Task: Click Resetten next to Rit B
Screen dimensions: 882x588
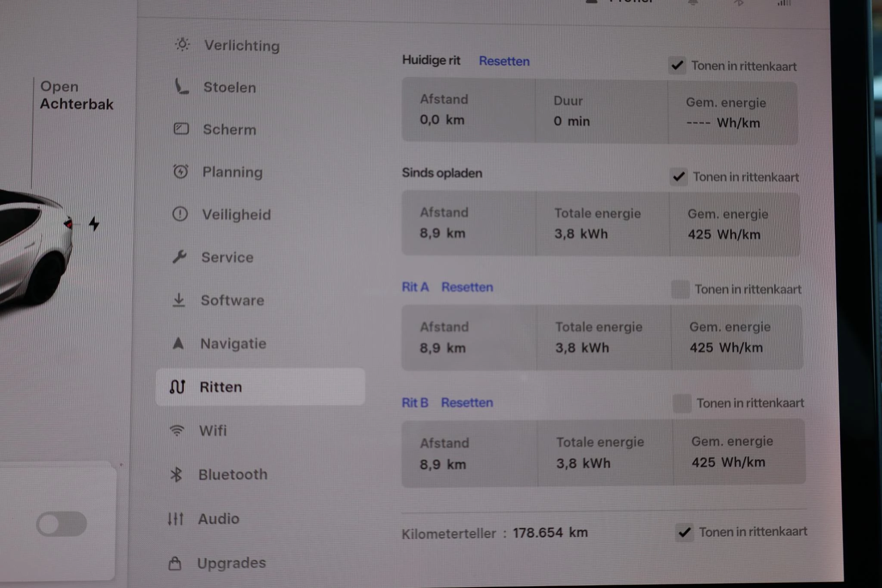Action: pos(467,402)
